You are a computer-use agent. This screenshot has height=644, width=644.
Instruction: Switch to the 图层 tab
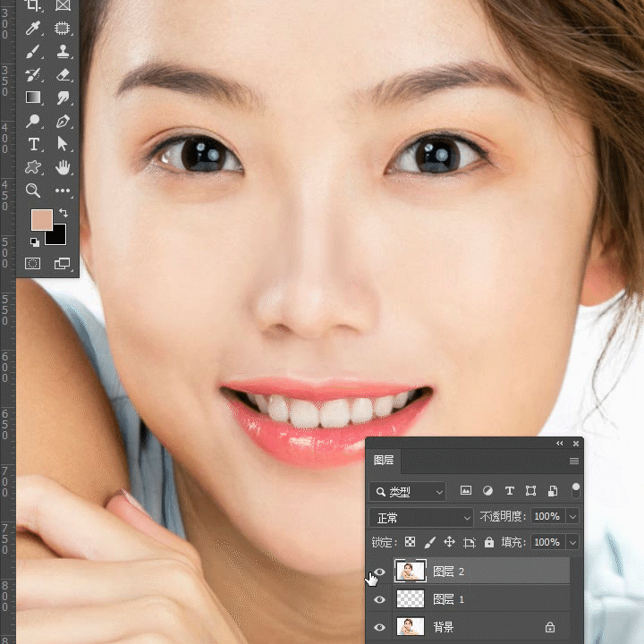(383, 460)
